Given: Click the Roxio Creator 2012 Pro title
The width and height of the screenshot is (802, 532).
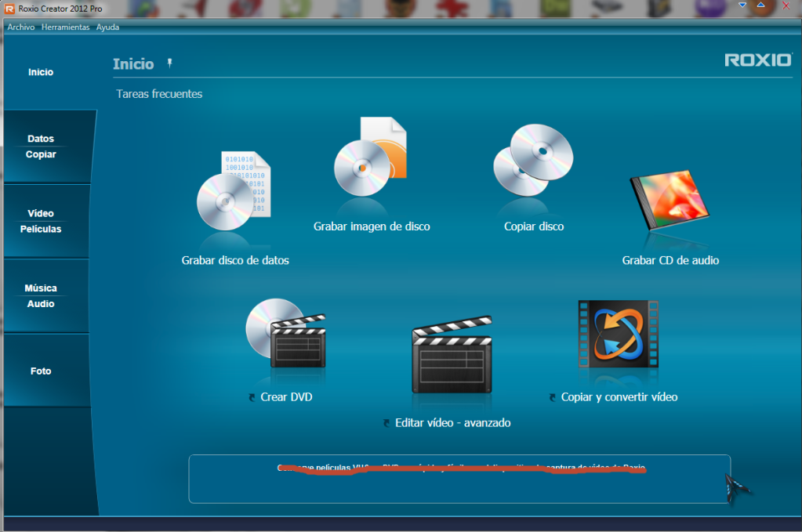Looking at the screenshot, I should pos(60,9).
